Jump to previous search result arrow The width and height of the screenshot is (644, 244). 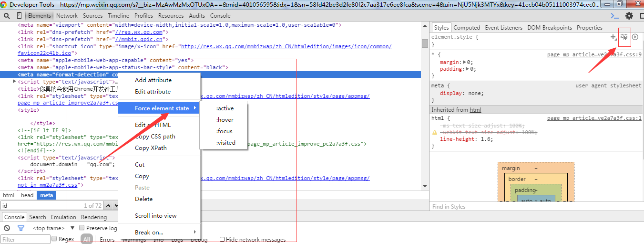point(108,206)
